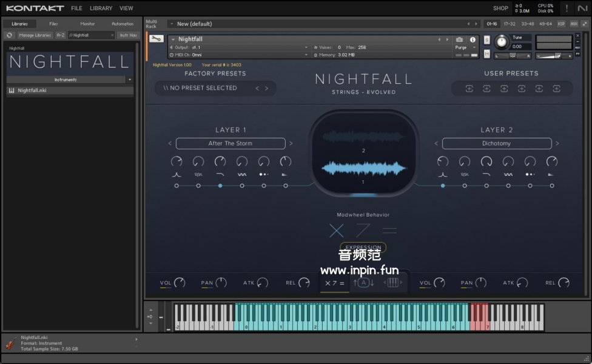Expand the Instruments dropdown arrow in library
Screen dimensions: 592x364
pyautogui.click(x=130, y=79)
